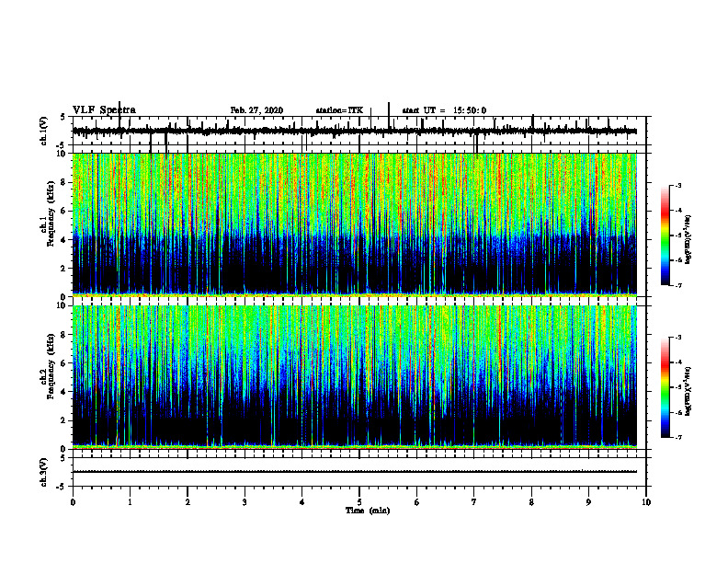Click the "-3" label on ch.1 color bar
728x563 pixels.
(x=677, y=185)
